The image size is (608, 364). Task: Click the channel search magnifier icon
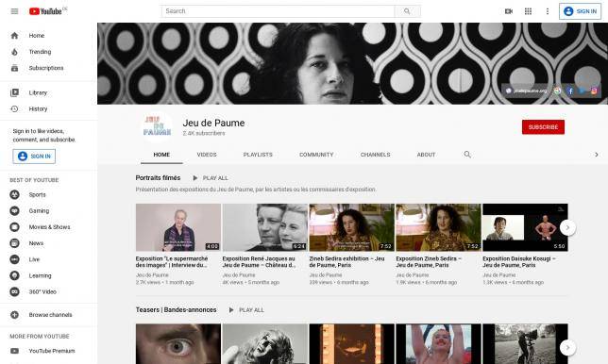click(467, 155)
